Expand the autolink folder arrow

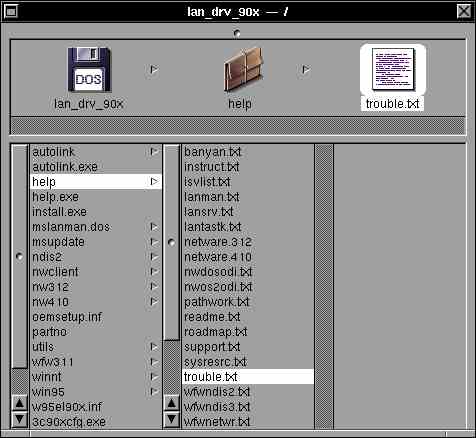coord(154,152)
